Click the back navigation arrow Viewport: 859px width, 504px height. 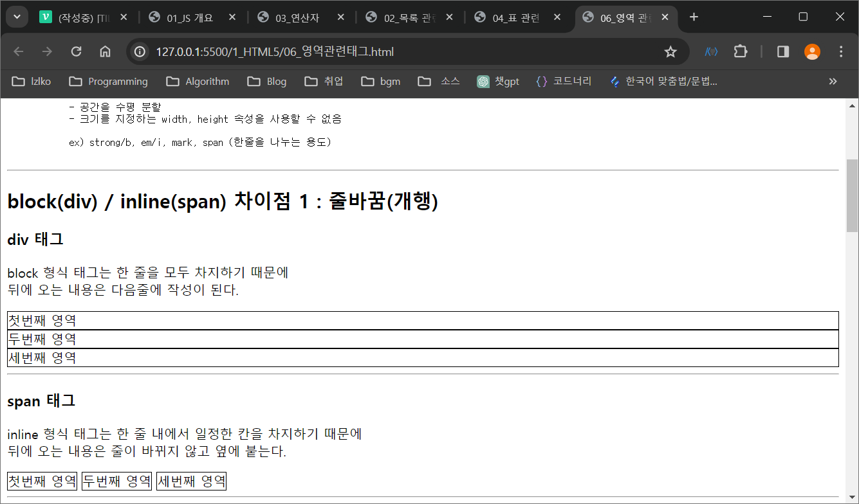19,51
